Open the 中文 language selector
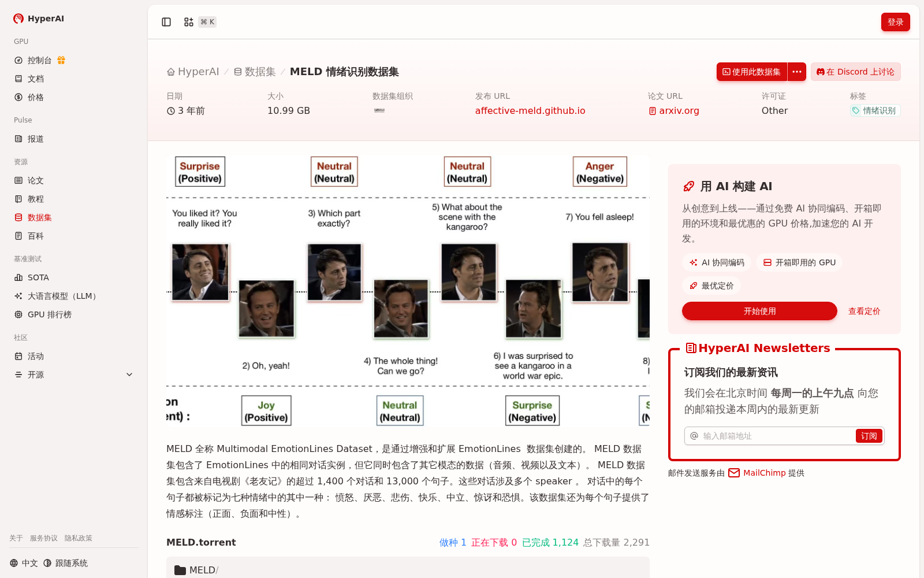The height and width of the screenshot is (578, 924). click(x=24, y=563)
